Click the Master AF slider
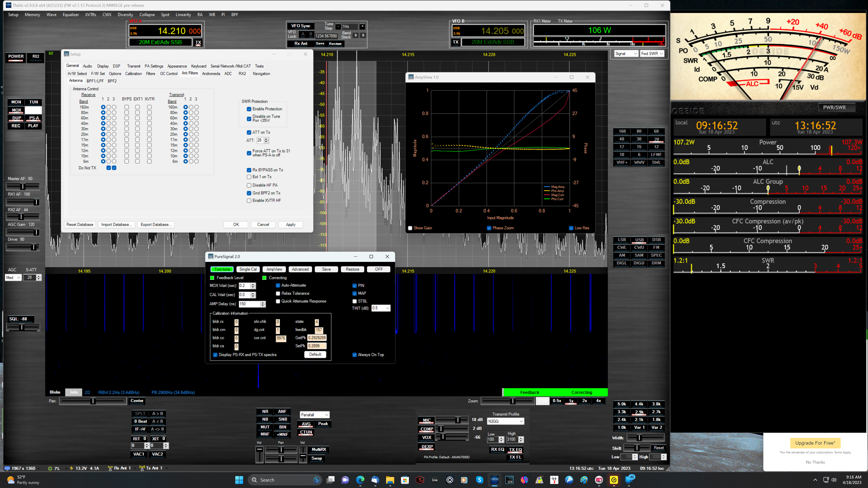The image size is (868, 488). pyautogui.click(x=23, y=187)
